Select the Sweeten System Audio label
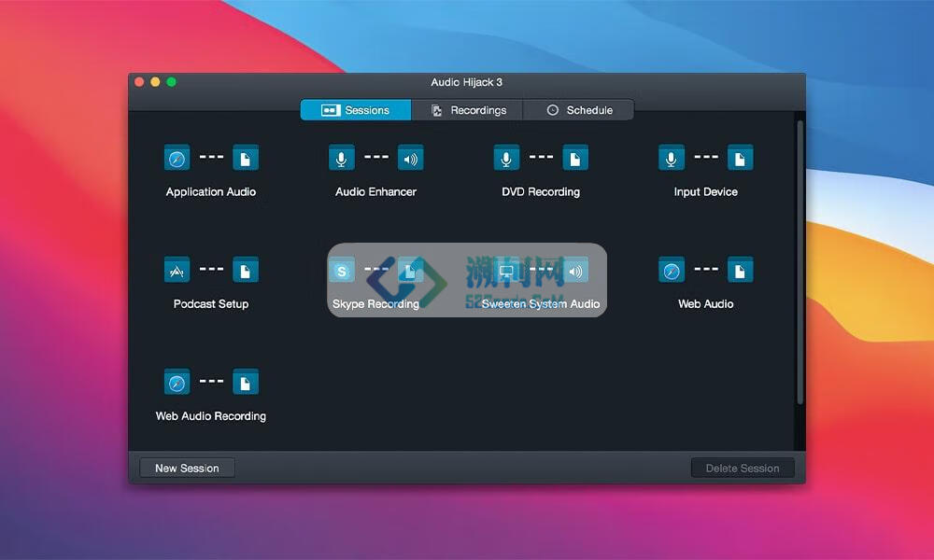The image size is (934, 560). tap(541, 303)
